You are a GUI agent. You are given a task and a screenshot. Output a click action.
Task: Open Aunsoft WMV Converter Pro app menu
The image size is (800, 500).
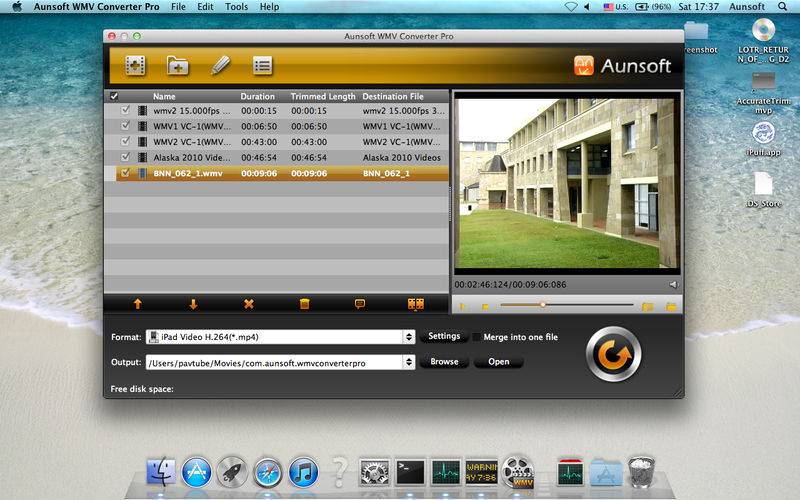[96, 7]
